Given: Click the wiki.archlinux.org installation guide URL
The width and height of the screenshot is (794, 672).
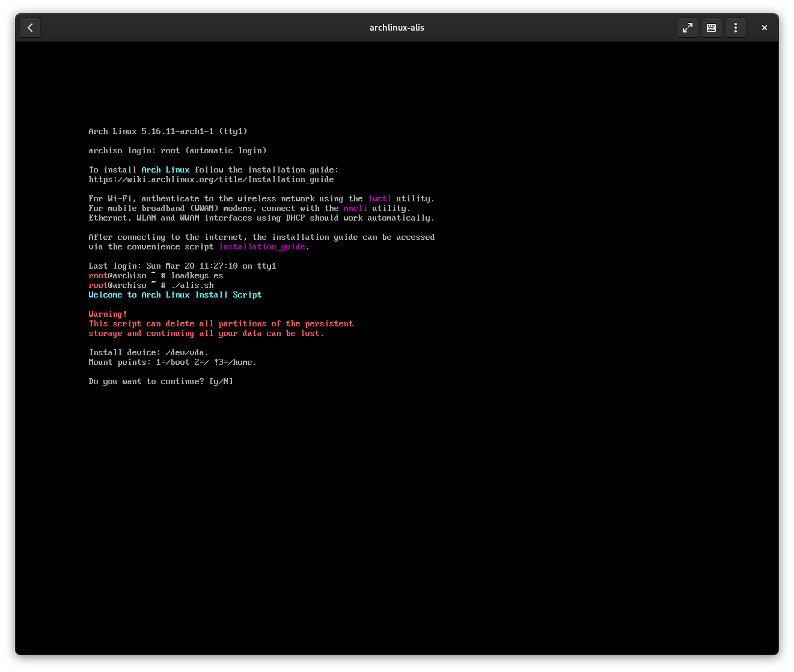Looking at the screenshot, I should pos(211,180).
